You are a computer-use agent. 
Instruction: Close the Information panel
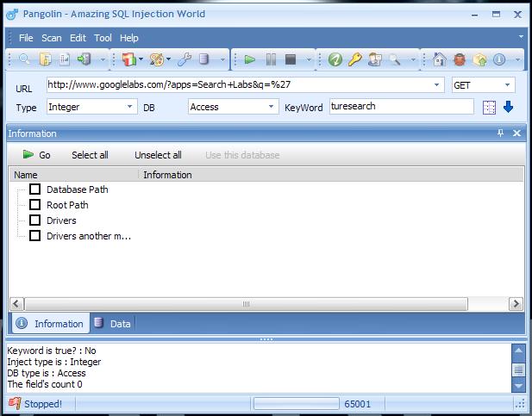pyautogui.click(x=516, y=133)
